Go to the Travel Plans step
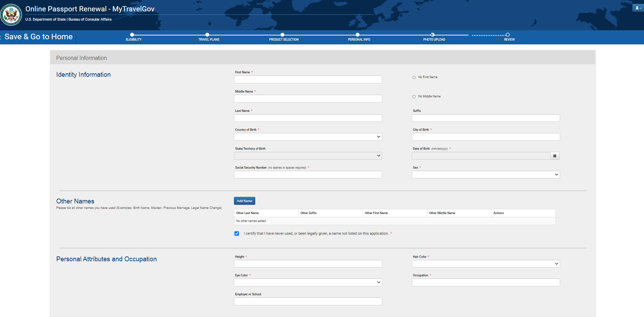 207,35
